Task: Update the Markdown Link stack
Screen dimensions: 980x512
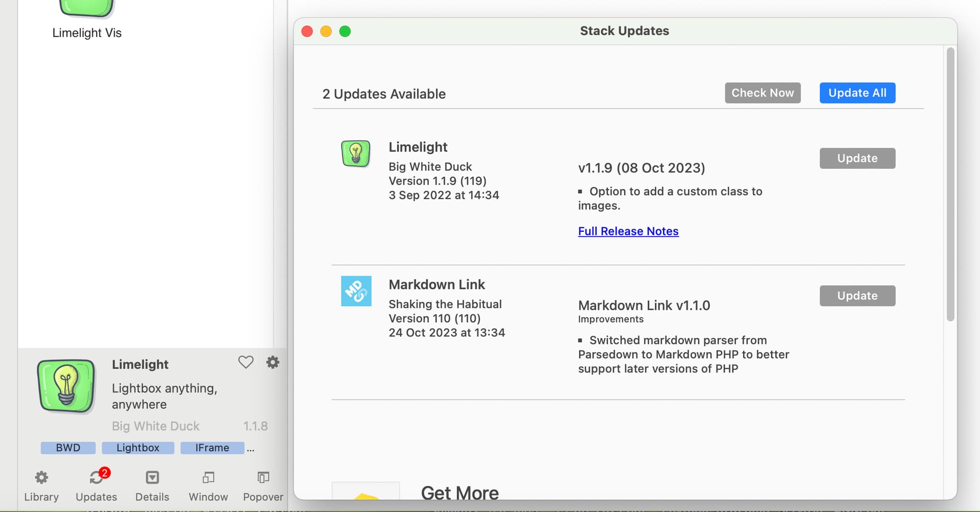Action: [x=857, y=296]
